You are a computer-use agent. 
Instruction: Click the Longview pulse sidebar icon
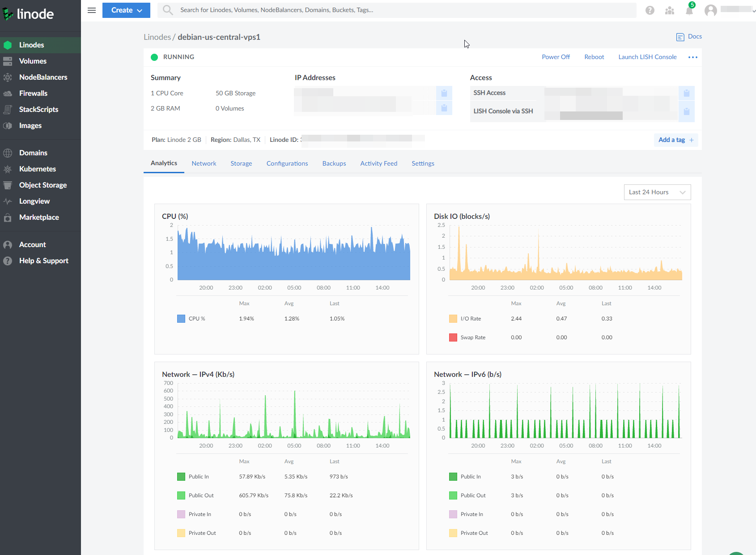(8, 201)
